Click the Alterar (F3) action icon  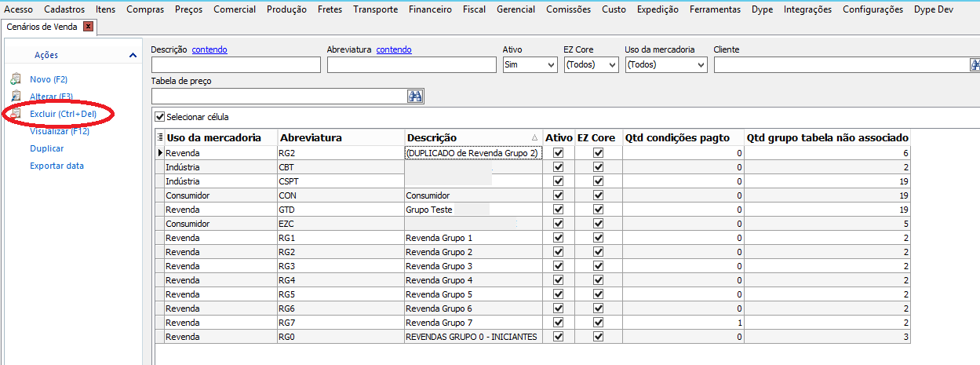(15, 97)
